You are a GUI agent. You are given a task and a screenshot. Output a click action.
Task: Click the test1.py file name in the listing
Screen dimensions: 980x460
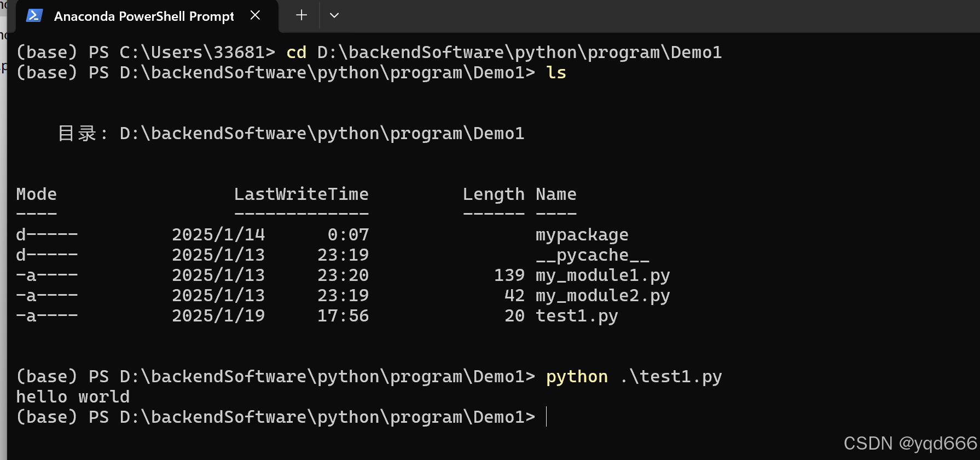(x=577, y=316)
